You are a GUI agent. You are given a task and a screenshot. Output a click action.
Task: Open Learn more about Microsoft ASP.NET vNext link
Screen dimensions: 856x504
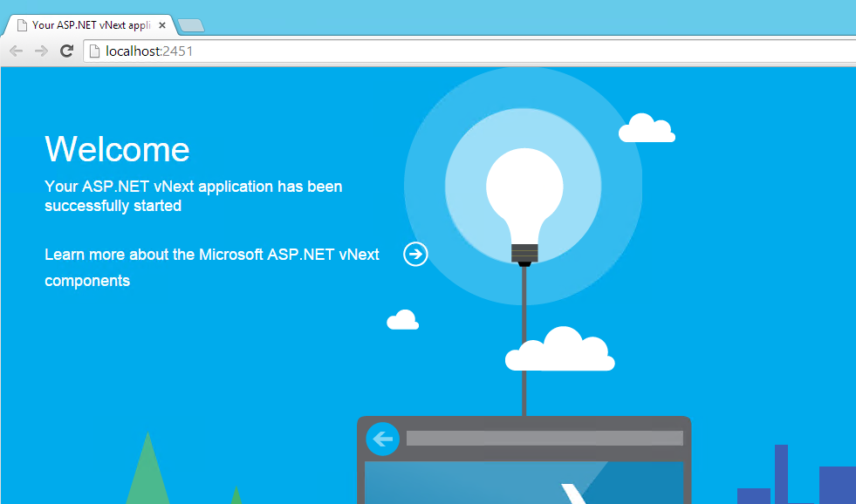click(x=212, y=268)
